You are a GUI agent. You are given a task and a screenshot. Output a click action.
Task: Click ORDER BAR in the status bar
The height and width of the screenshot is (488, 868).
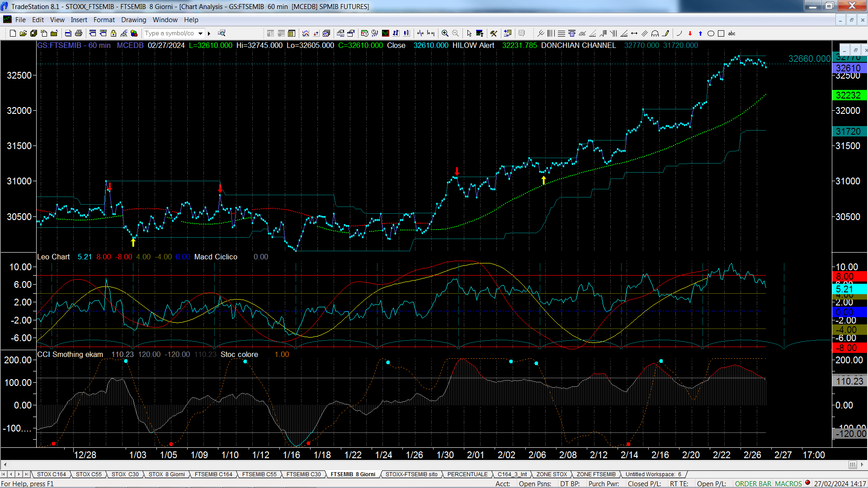[753, 484]
